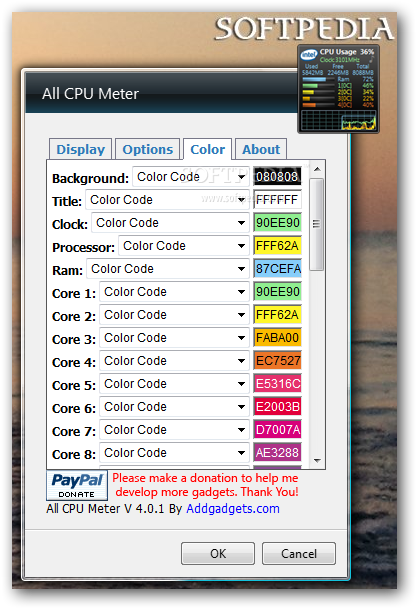Click the Core 5 color field E5316C

point(277,384)
